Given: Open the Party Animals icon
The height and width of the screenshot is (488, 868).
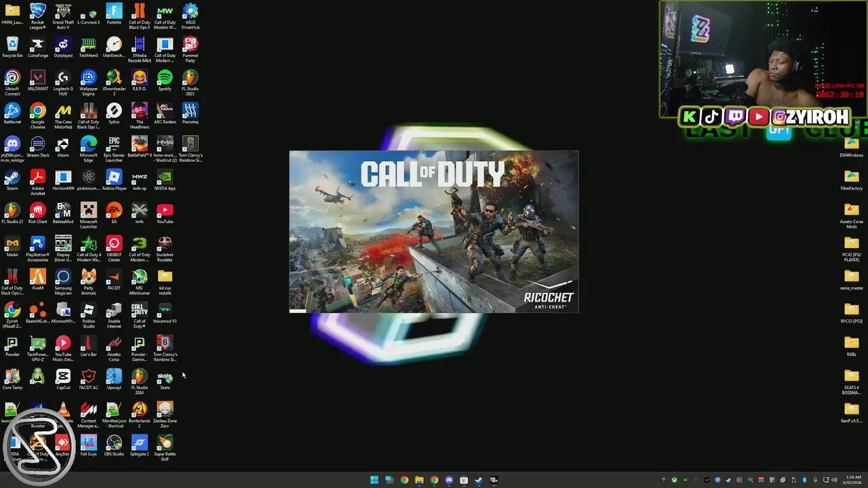Looking at the screenshot, I should (x=88, y=281).
